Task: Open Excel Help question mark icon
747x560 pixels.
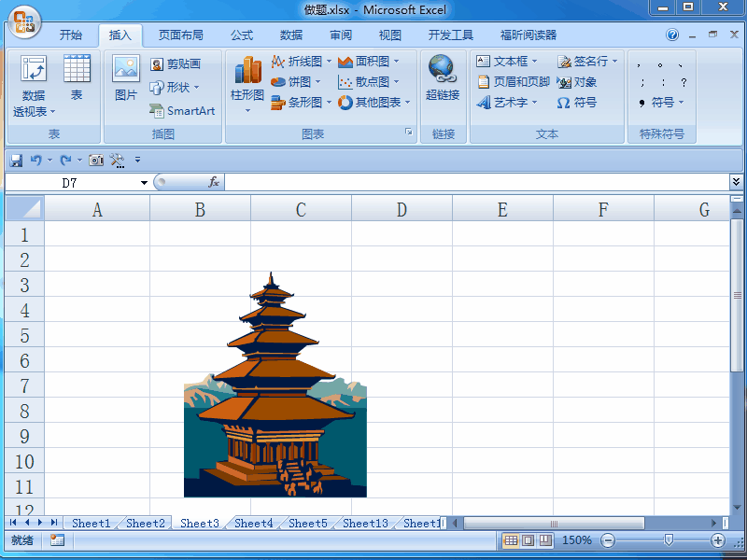Action: click(672, 35)
